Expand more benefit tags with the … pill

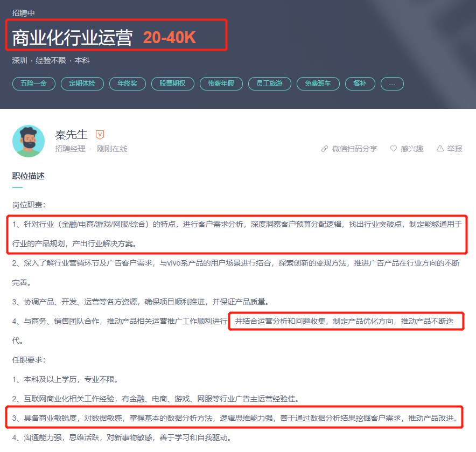[392, 84]
